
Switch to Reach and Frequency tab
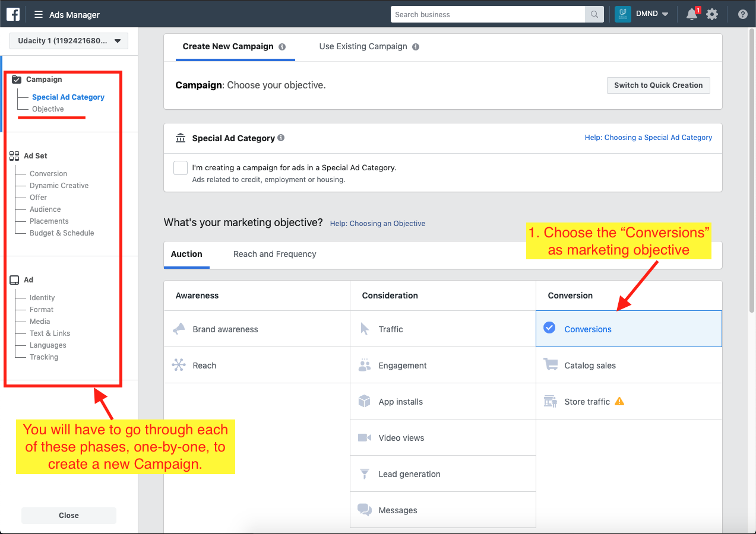click(x=274, y=254)
